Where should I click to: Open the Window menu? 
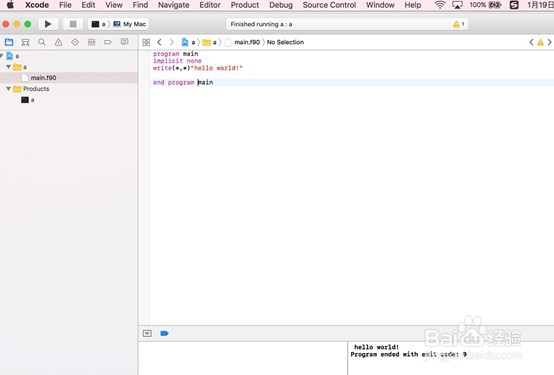pos(380,5)
